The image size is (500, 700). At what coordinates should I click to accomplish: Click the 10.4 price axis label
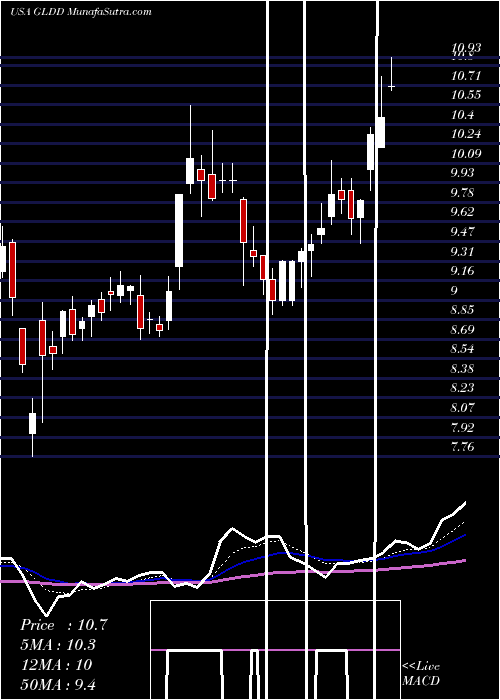click(462, 115)
